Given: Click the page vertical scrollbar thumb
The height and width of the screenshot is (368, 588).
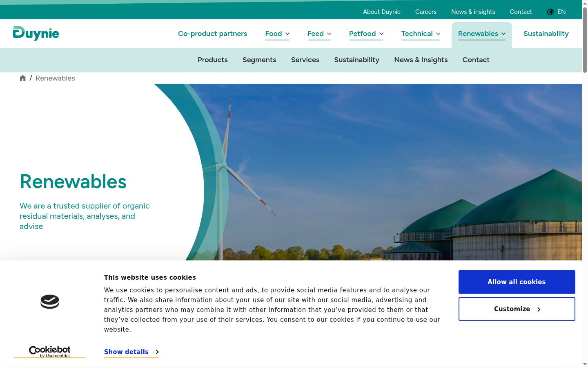Looking at the screenshot, I should click(585, 40).
